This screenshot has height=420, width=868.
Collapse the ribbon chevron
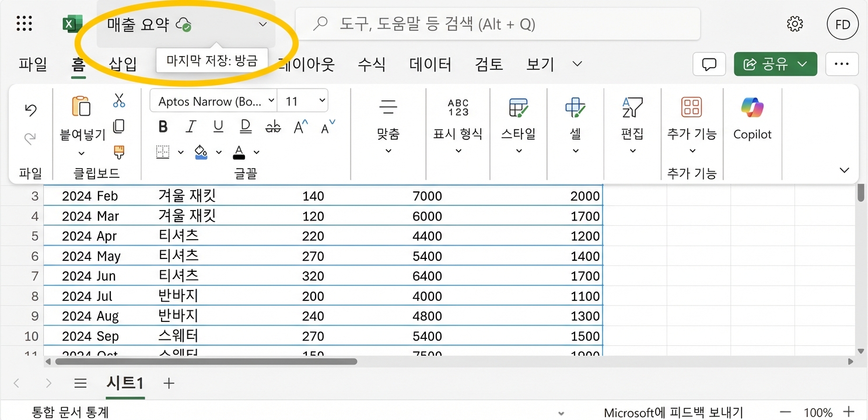coord(844,170)
